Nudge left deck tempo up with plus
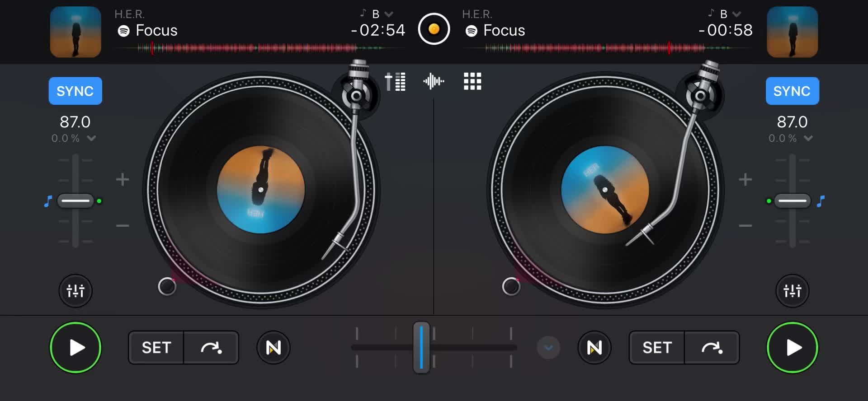 coord(122,180)
